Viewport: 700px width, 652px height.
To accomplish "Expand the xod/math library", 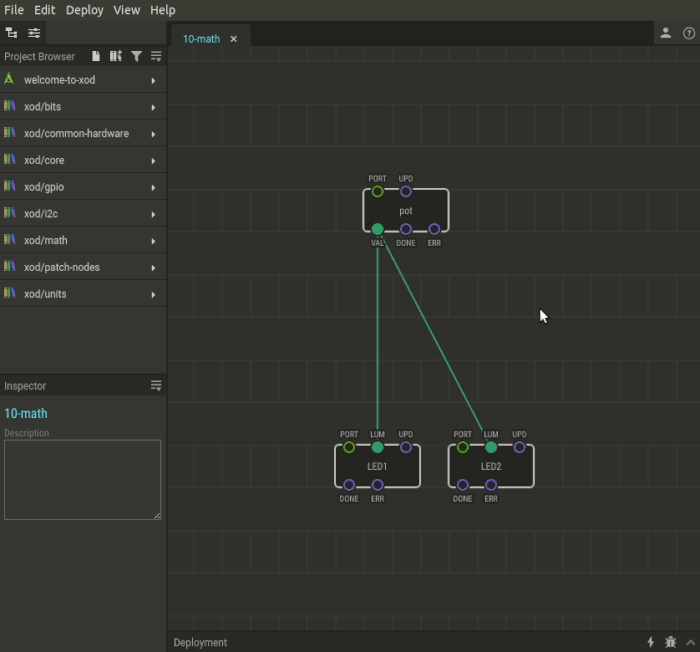I will [x=153, y=241].
